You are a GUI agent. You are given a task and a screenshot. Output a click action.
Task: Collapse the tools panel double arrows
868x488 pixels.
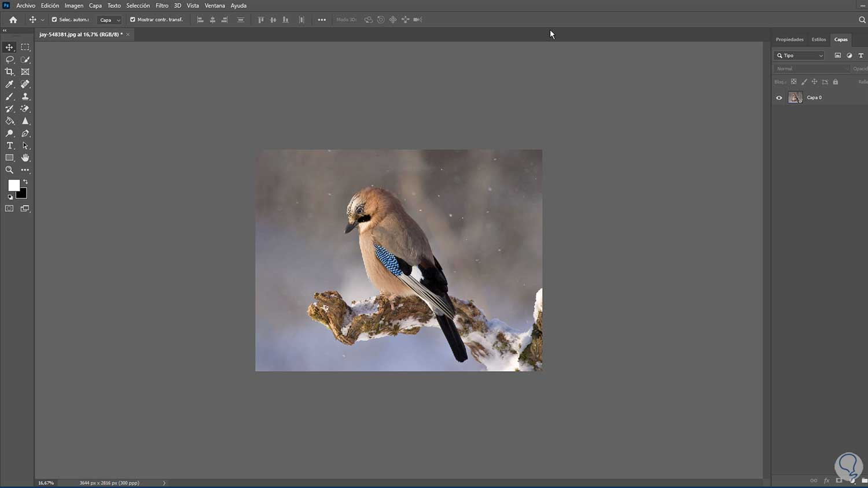5,31
